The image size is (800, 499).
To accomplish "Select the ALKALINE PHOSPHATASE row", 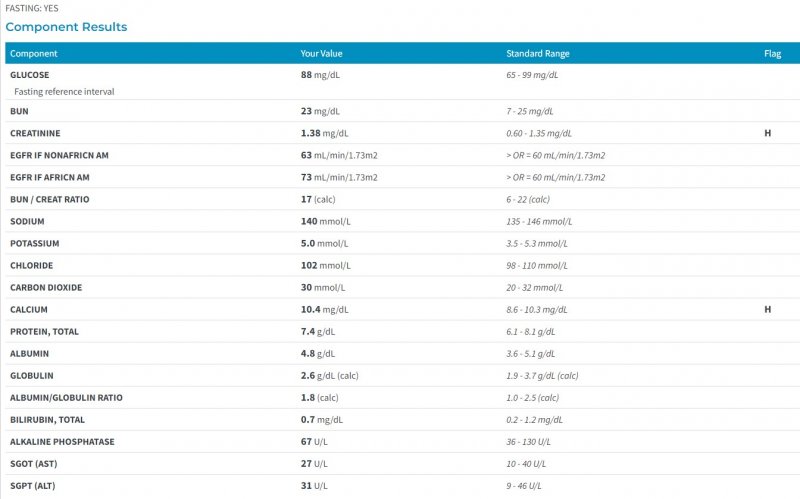I will tap(403, 442).
